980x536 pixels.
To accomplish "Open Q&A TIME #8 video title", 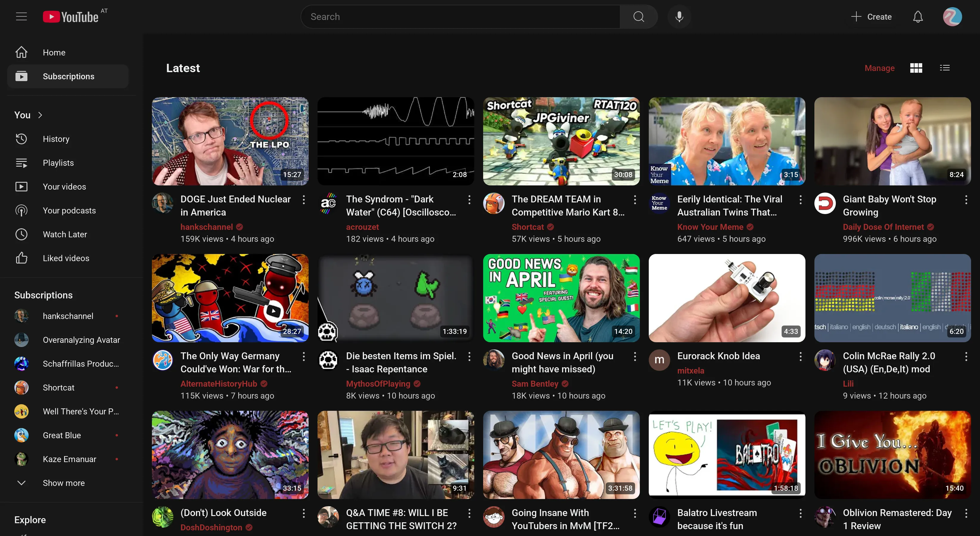I will coord(401,519).
